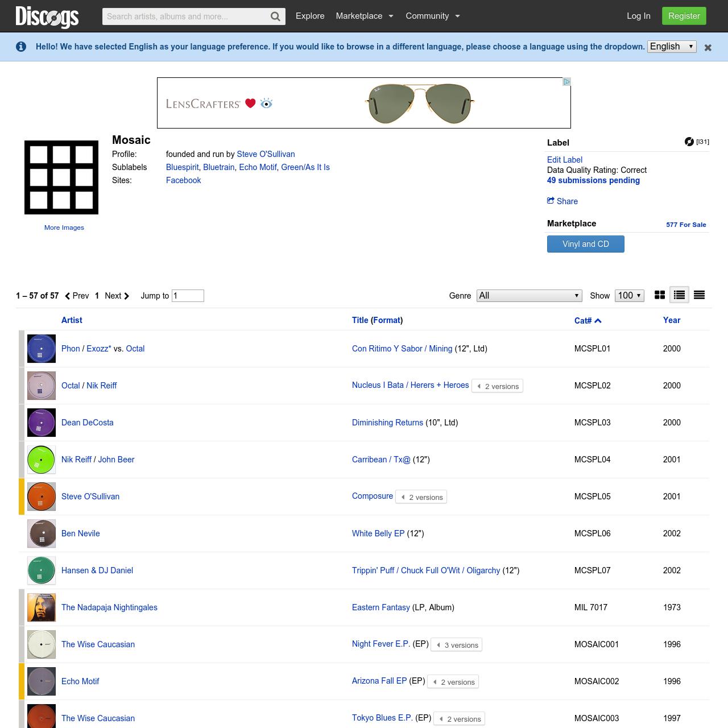Click the Jump to page input
The height and width of the screenshot is (728, 728).
click(188, 296)
